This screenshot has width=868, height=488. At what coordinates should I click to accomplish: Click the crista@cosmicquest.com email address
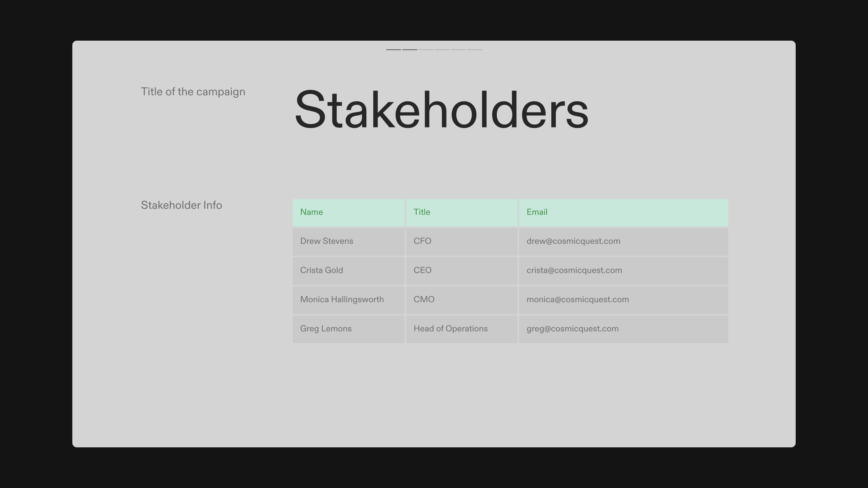(574, 270)
